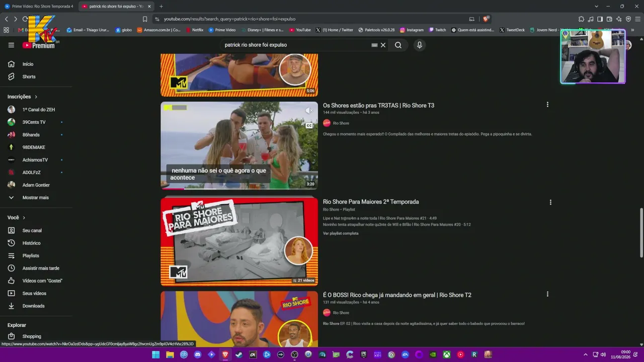Open the Rio Shore channel under É O BOSS
The height and width of the screenshot is (362, 644).
click(x=341, y=313)
